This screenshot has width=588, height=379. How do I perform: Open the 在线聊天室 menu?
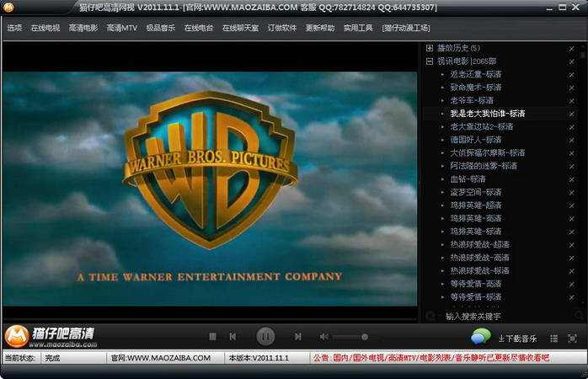[x=240, y=28]
